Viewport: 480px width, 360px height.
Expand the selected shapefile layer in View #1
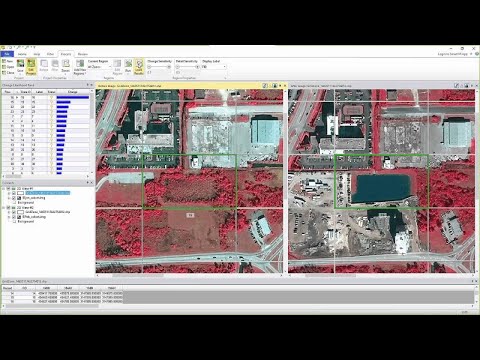9,193
